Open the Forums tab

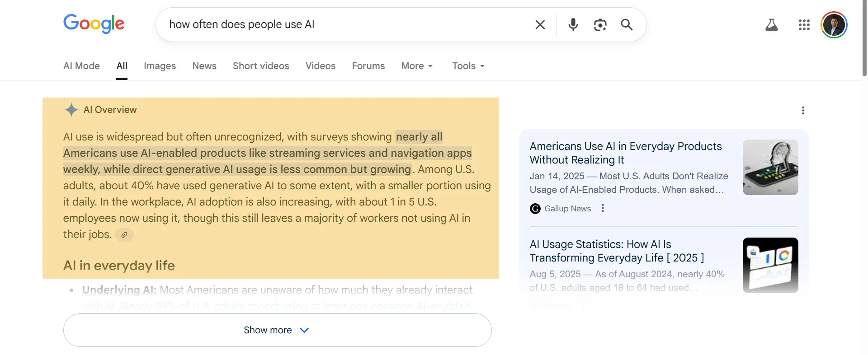[x=368, y=66]
